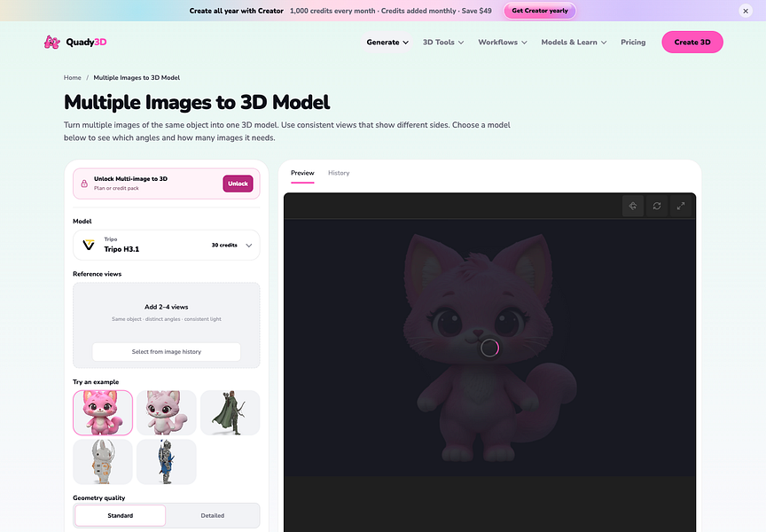Click the loading spinner in preview

(489, 348)
